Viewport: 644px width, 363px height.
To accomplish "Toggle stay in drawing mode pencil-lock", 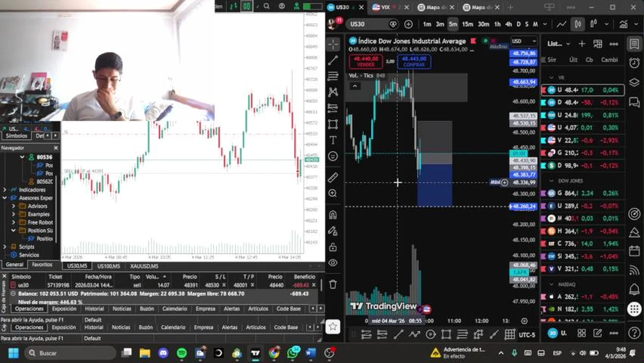I will [333, 231].
